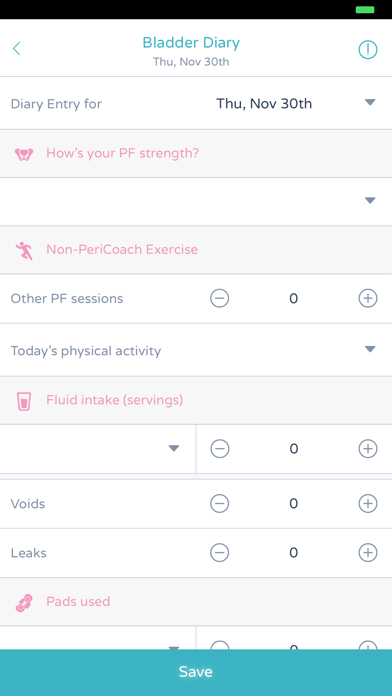Add one to Voids counter

pos(368,503)
